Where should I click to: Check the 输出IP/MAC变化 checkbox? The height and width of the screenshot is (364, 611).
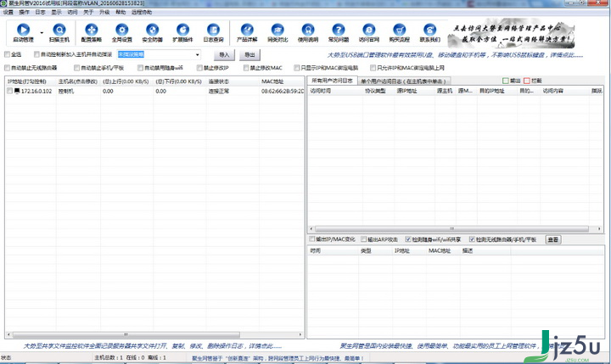[x=311, y=239]
